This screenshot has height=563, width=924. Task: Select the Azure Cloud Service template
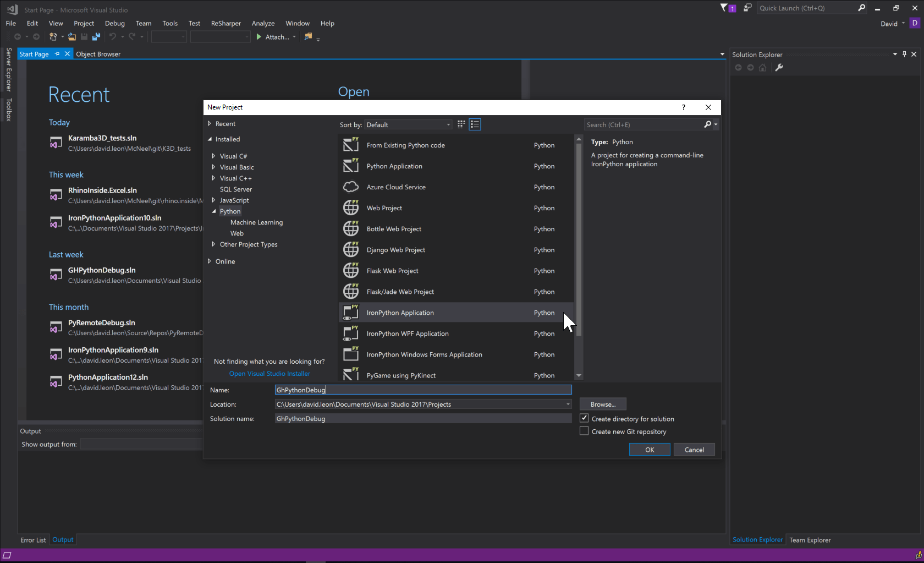coord(456,187)
